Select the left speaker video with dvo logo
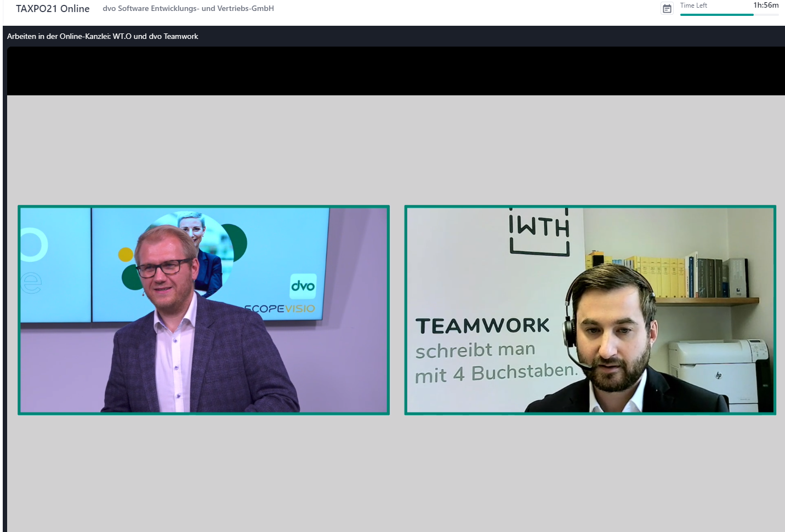The width and height of the screenshot is (785, 532). tap(203, 310)
